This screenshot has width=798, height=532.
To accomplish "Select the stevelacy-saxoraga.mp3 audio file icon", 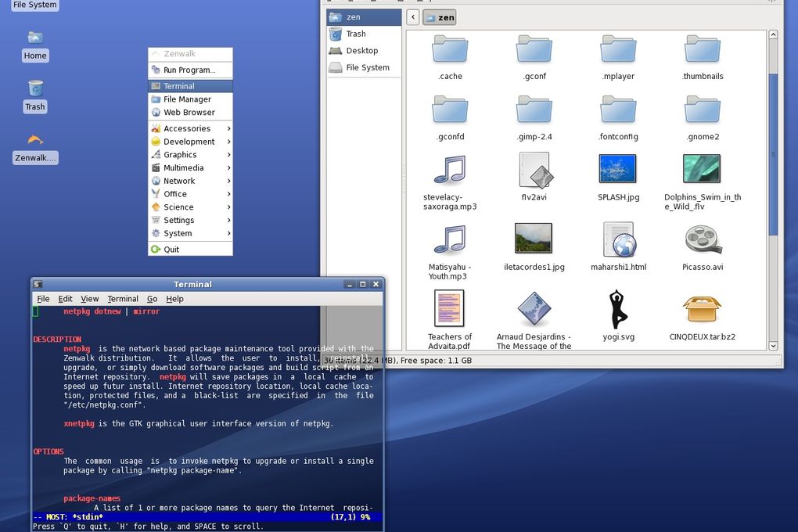I will point(450,170).
